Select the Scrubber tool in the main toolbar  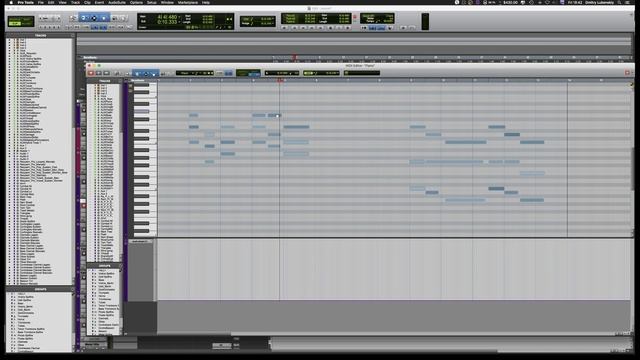(115, 18)
